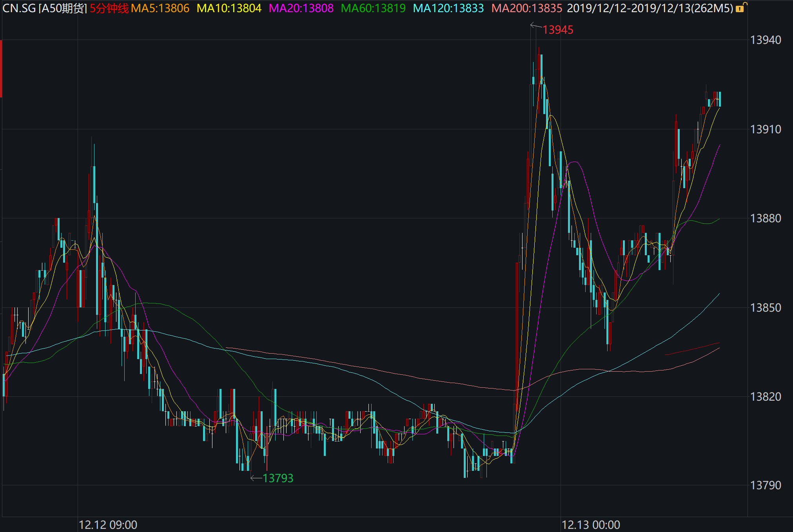
Task: Click the 12.13 00:00 time axis marker
Action: point(591,525)
